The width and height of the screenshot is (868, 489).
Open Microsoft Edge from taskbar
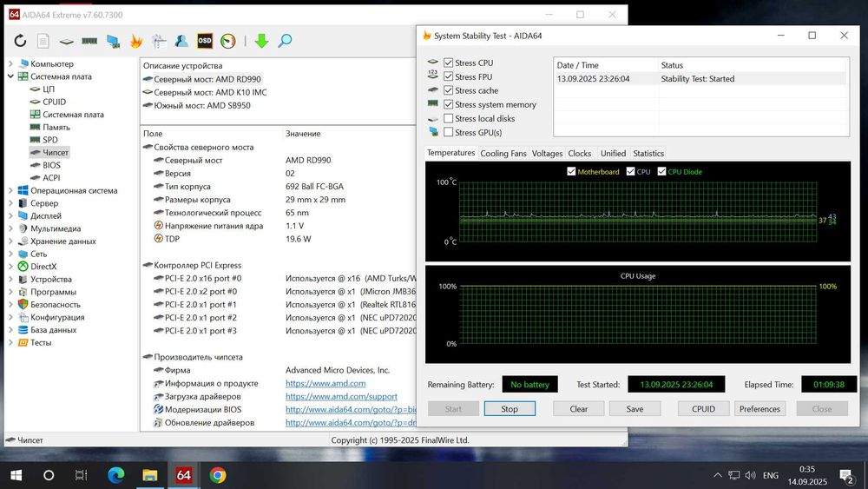[x=115, y=475]
